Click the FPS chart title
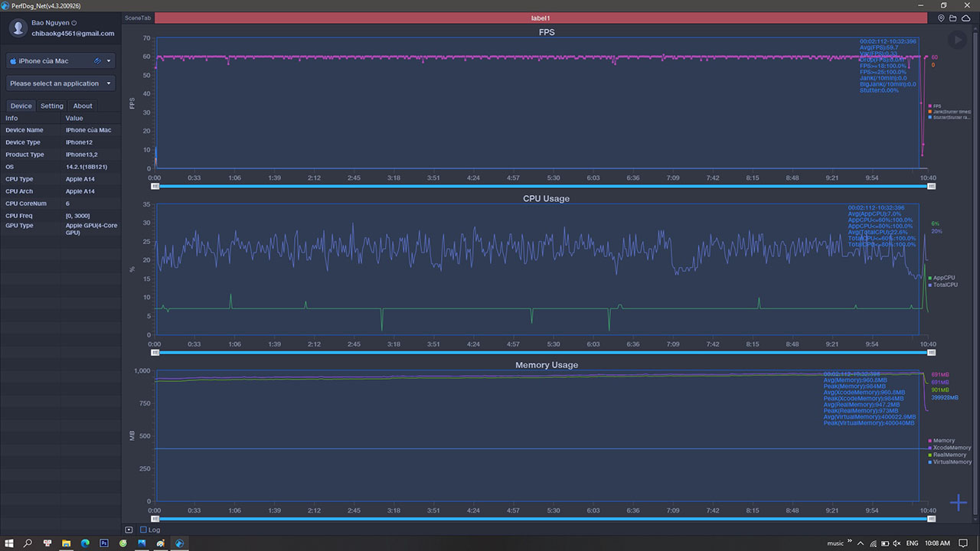Image resolution: width=980 pixels, height=551 pixels. (547, 32)
